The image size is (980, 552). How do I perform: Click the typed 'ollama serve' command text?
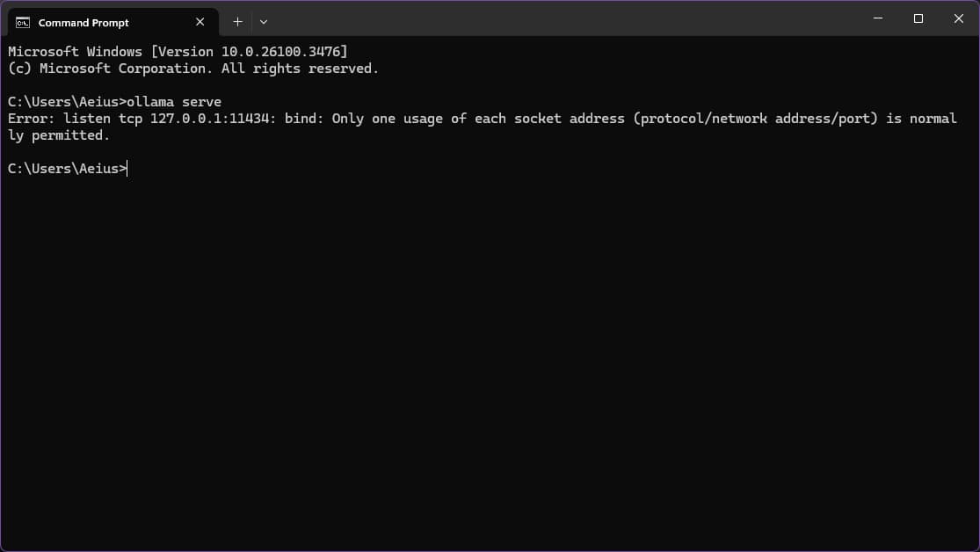coord(174,102)
